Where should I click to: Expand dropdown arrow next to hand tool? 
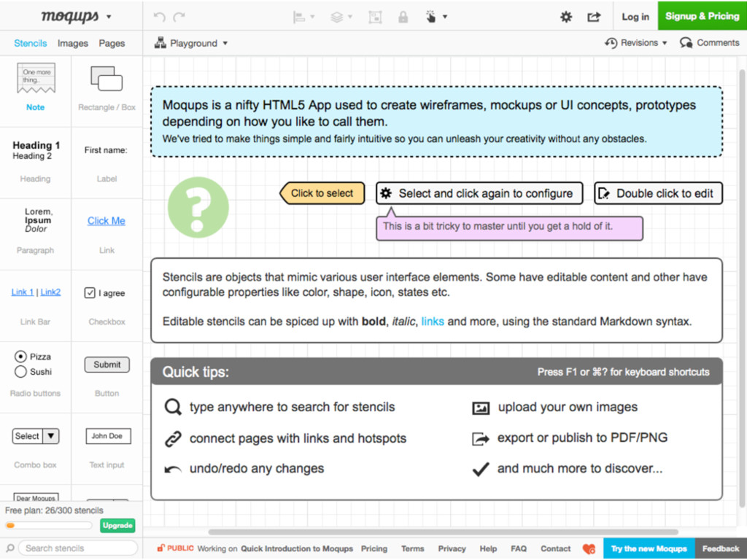[445, 17]
